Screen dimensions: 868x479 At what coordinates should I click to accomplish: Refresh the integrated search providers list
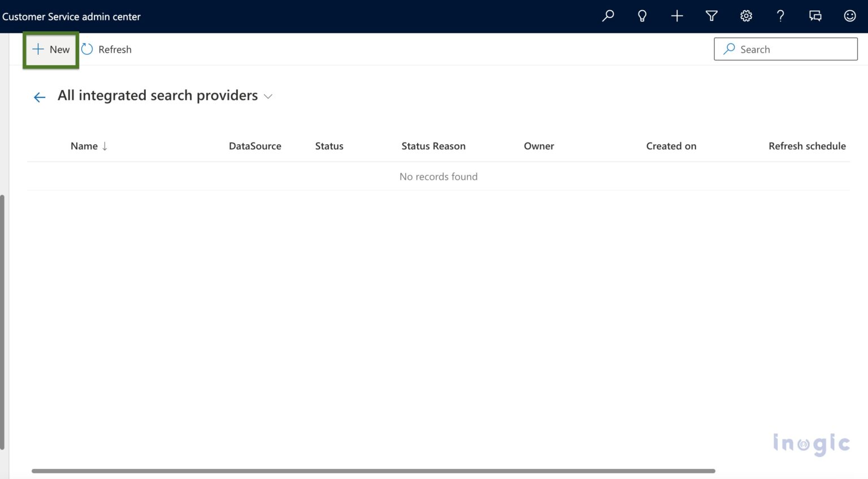[x=106, y=49]
